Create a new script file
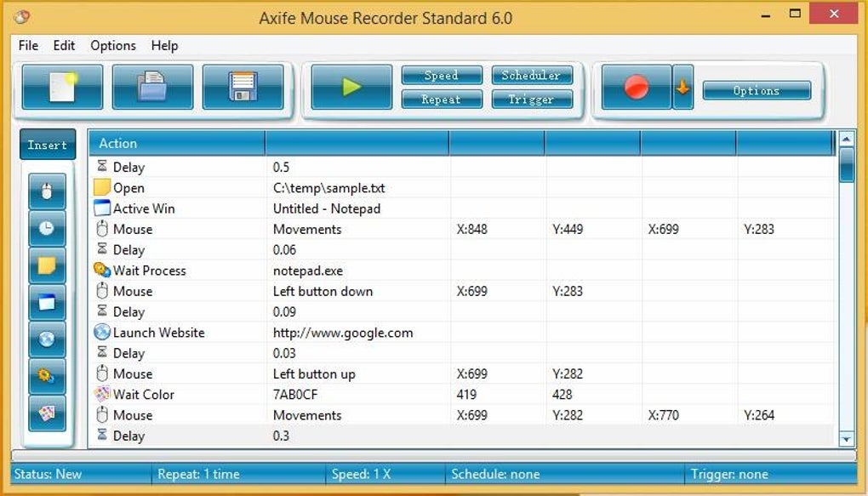This screenshot has width=868, height=496. pos(63,87)
